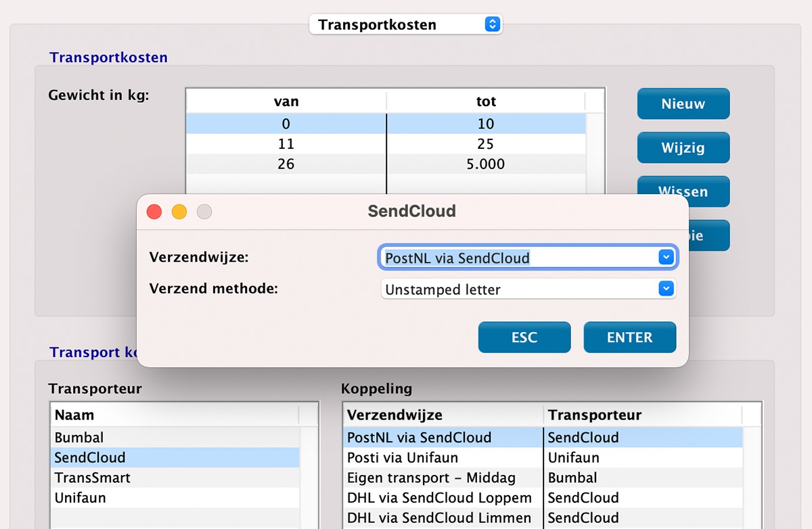Viewport: 812px width, 529px height.
Task: Select 'DHL via SendCloud Loppem' row
Action: 543,498
